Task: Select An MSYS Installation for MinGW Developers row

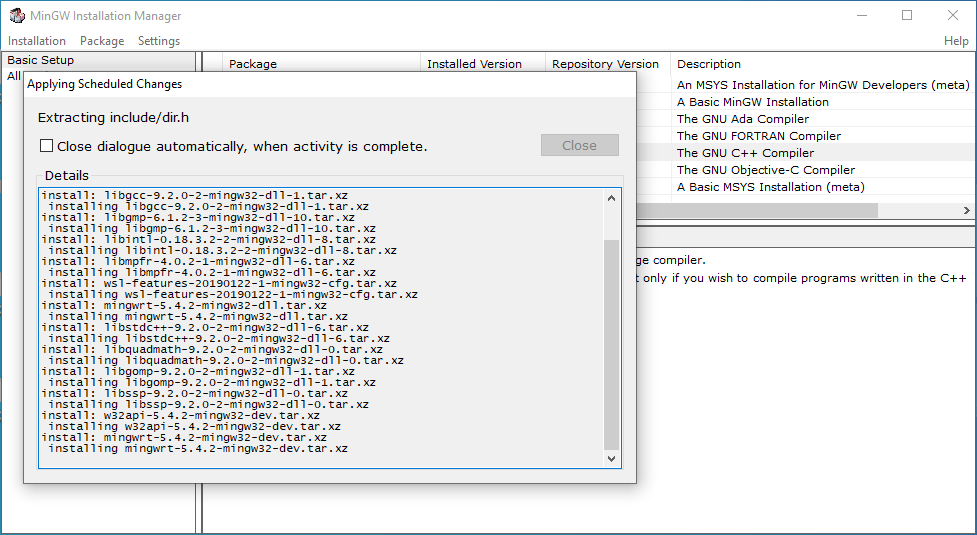Action: click(x=822, y=85)
